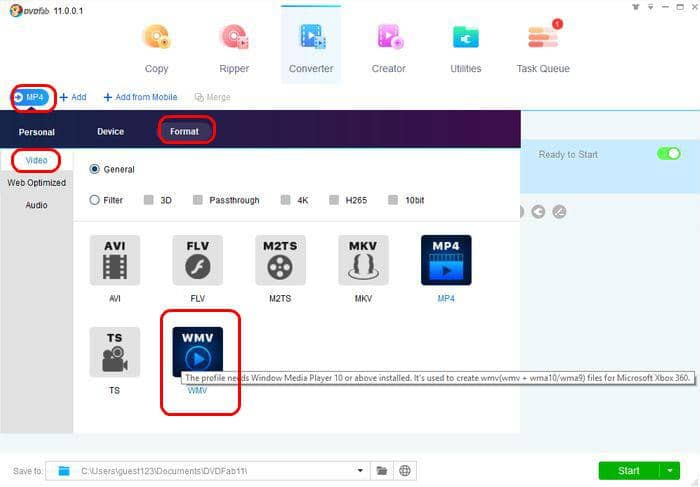Select the WMV format icon
The height and width of the screenshot is (487, 700).
point(197,350)
